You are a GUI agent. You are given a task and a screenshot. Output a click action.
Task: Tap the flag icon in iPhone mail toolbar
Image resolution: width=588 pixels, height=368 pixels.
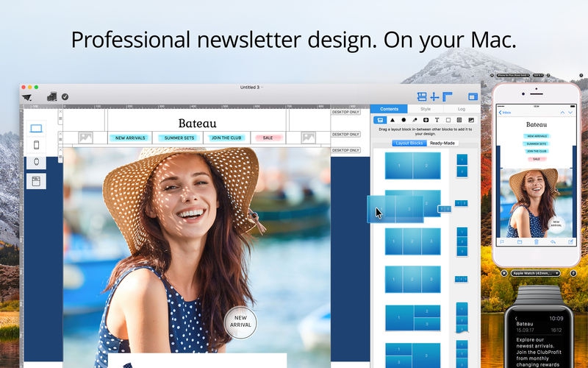tap(503, 242)
